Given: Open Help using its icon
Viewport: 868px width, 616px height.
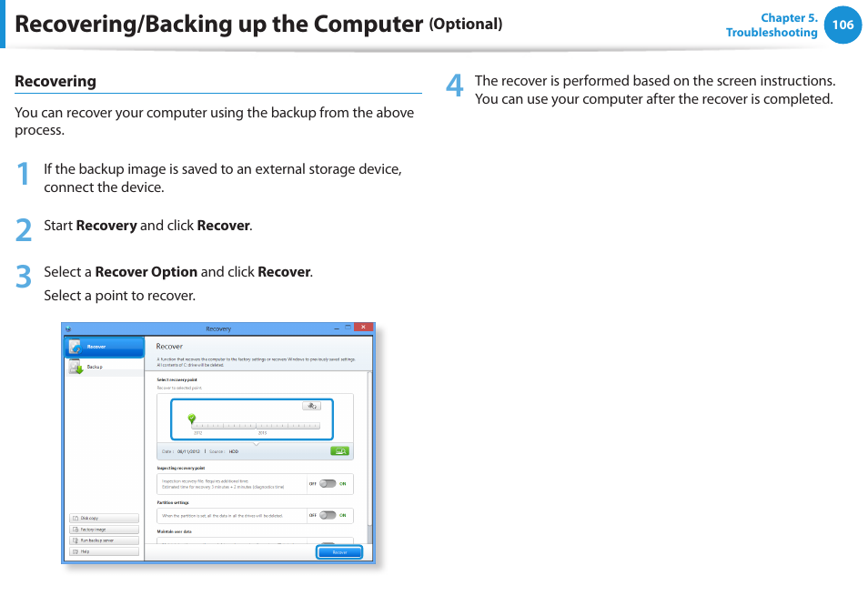Looking at the screenshot, I should 75,552.
